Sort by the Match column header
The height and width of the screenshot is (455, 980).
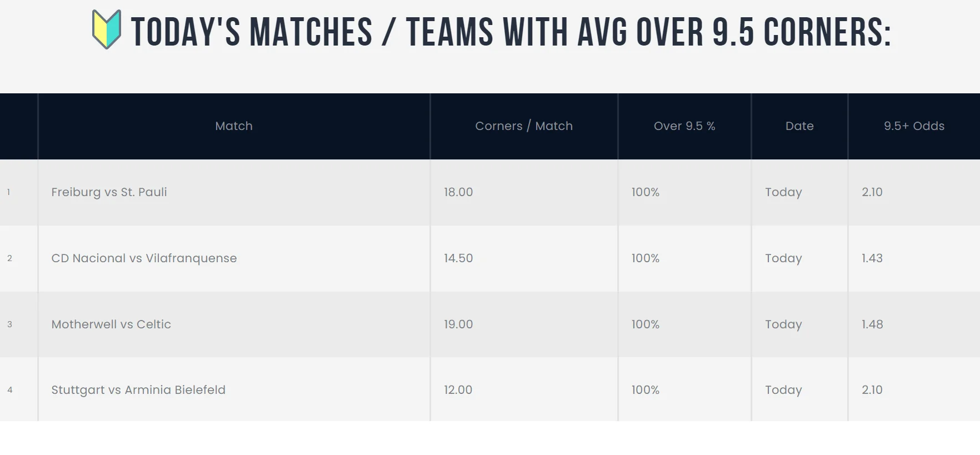click(234, 126)
